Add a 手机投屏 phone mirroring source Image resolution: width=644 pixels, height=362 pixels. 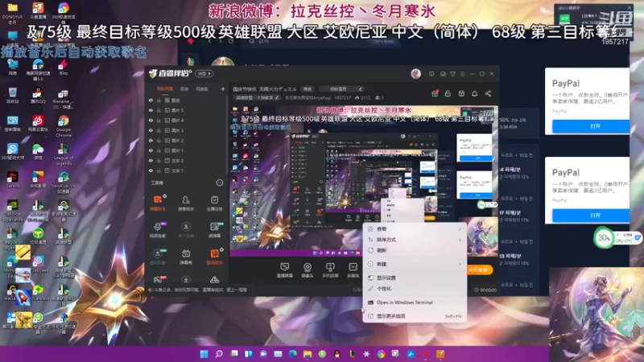[x=330, y=270]
